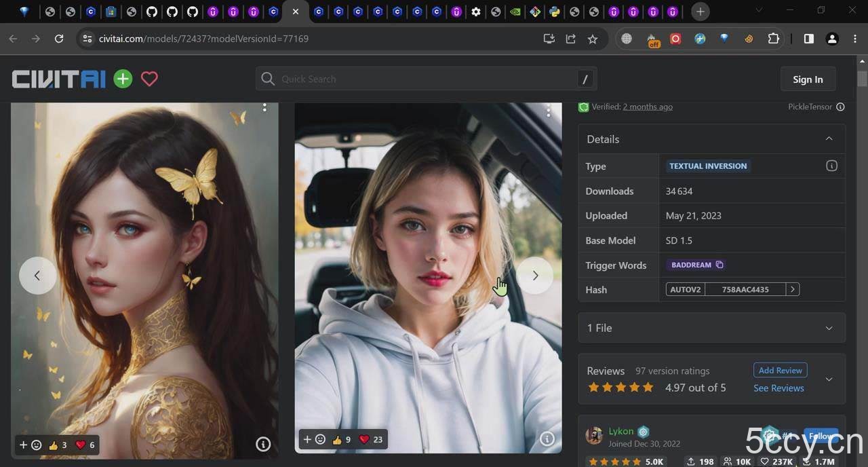
Task: Click the Sign In button
Action: (808, 79)
